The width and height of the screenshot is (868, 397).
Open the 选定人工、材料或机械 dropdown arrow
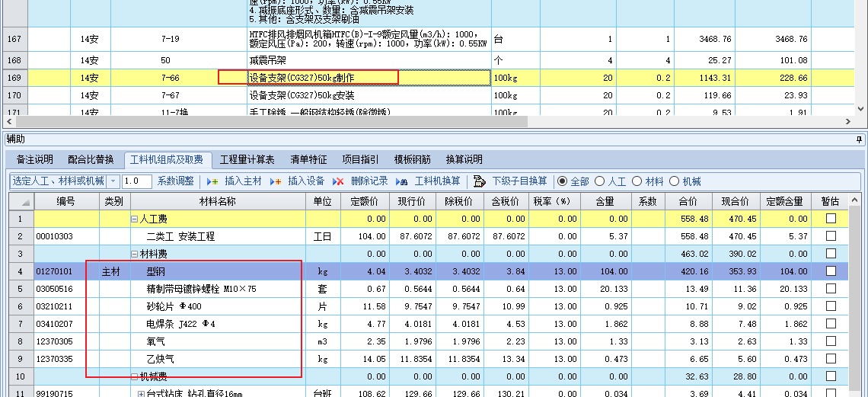click(113, 181)
